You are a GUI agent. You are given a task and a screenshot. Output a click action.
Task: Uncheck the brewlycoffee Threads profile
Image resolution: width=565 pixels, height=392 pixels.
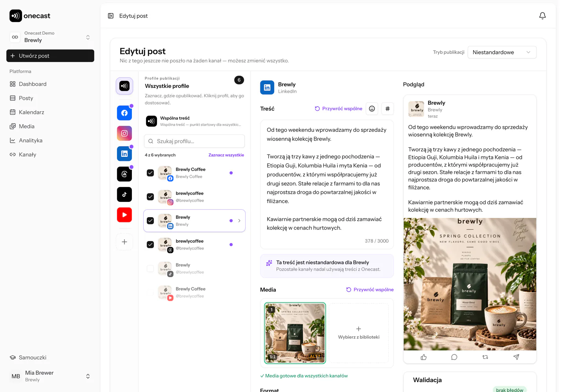tap(150, 245)
